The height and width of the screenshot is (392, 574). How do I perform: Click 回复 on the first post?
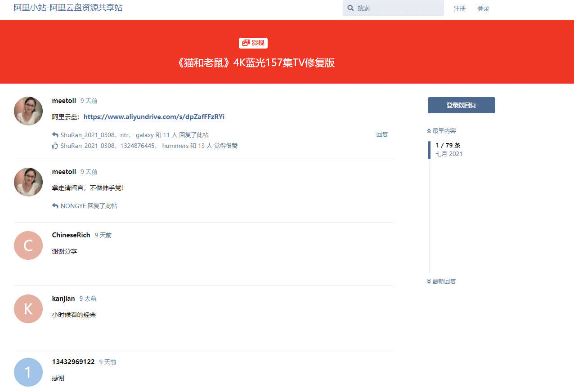(382, 134)
